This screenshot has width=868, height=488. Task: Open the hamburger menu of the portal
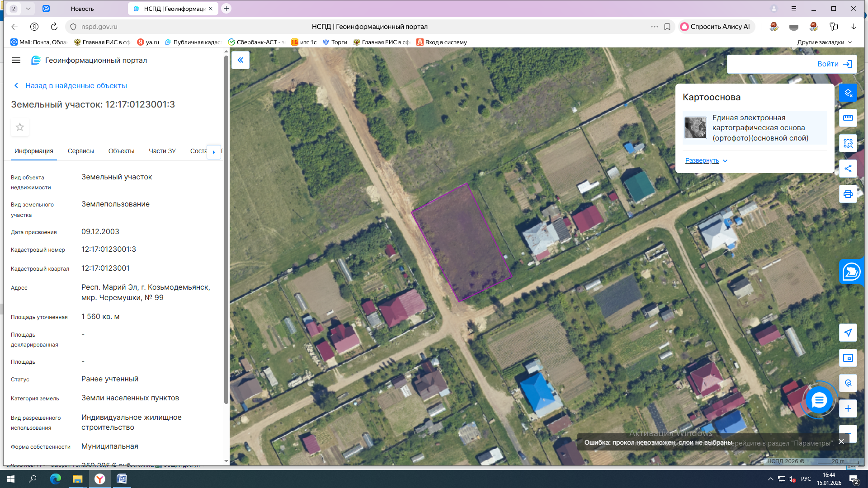point(16,61)
